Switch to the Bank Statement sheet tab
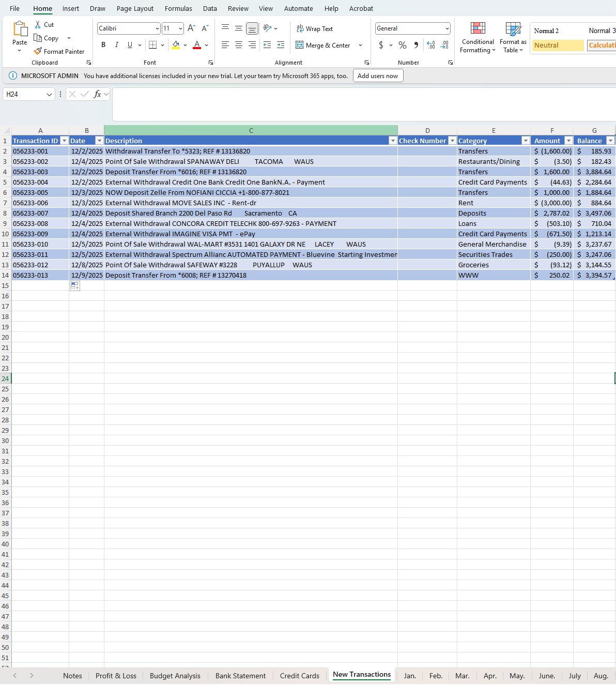The height and width of the screenshot is (685, 616). tap(240, 676)
